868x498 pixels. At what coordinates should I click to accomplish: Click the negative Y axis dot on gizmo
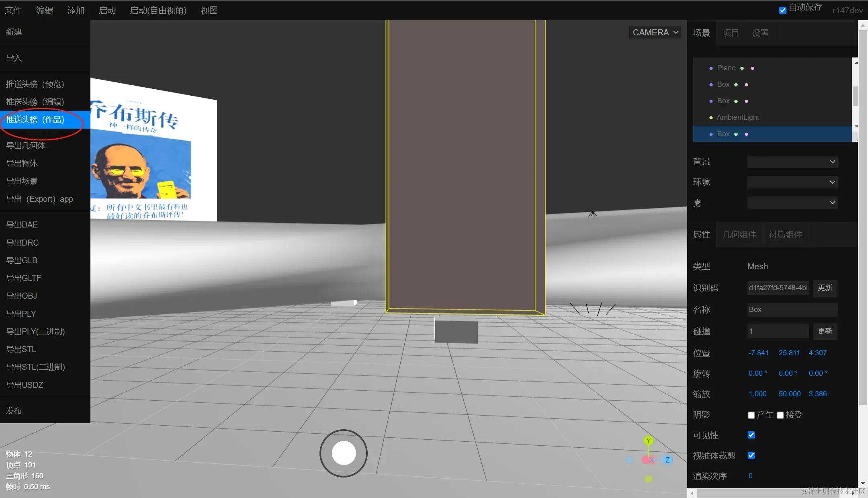pos(649,479)
